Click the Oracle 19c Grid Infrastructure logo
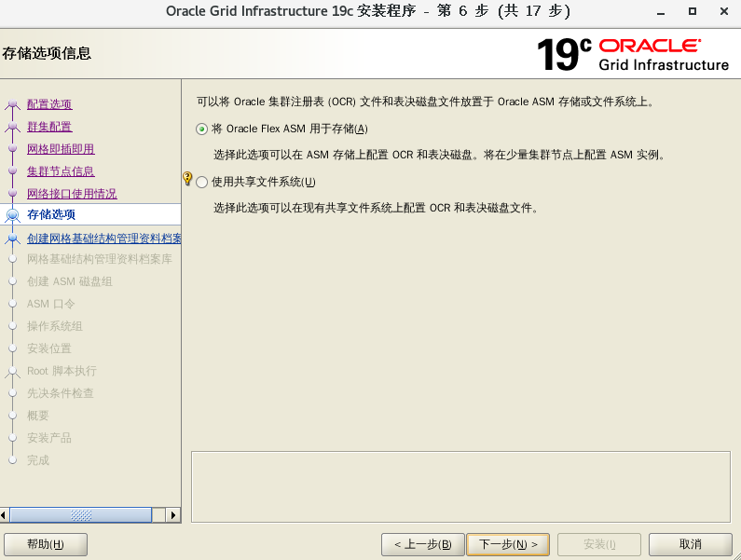Screen dimensions: 741x560 point(633,54)
